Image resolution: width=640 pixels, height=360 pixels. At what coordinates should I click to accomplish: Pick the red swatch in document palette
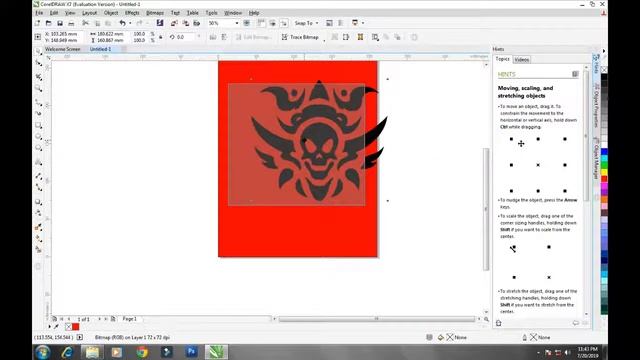[x=76, y=327]
